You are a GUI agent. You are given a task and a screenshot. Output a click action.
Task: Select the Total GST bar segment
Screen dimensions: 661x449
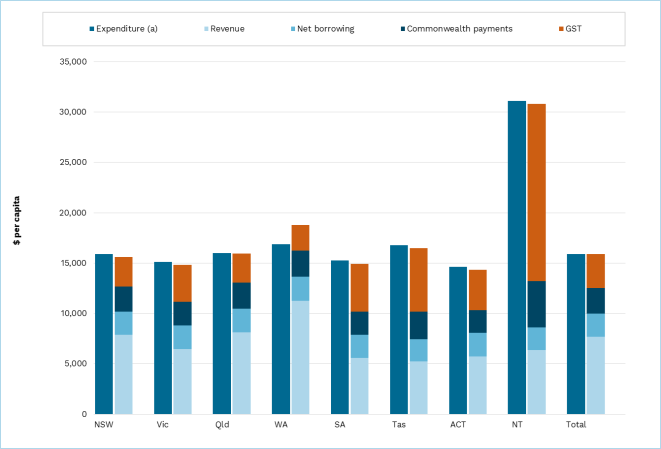(x=596, y=271)
